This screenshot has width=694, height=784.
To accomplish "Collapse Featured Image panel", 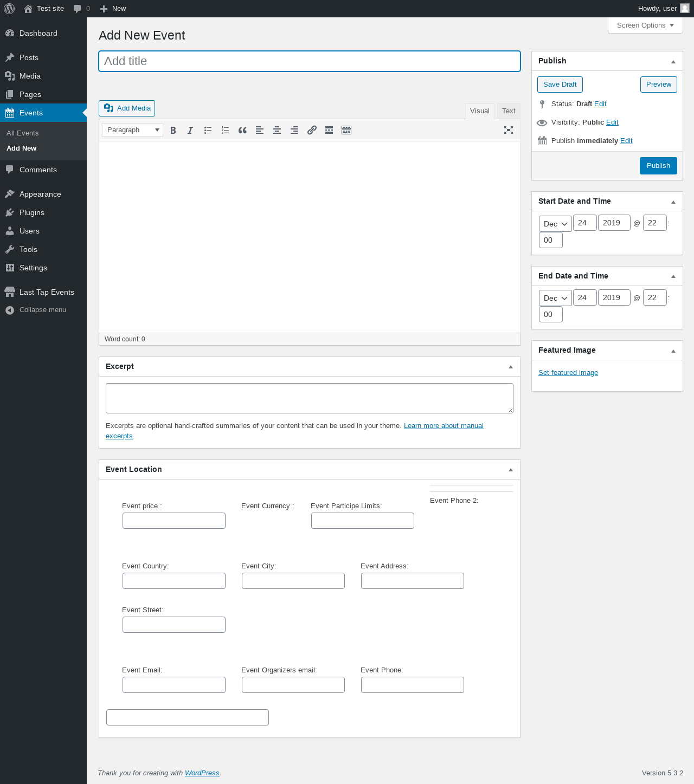I will pyautogui.click(x=673, y=351).
